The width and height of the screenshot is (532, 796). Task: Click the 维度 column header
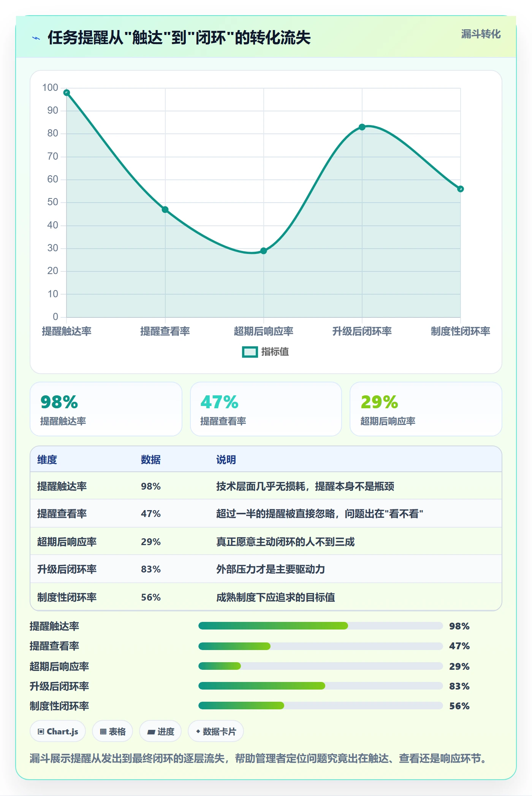47,460
